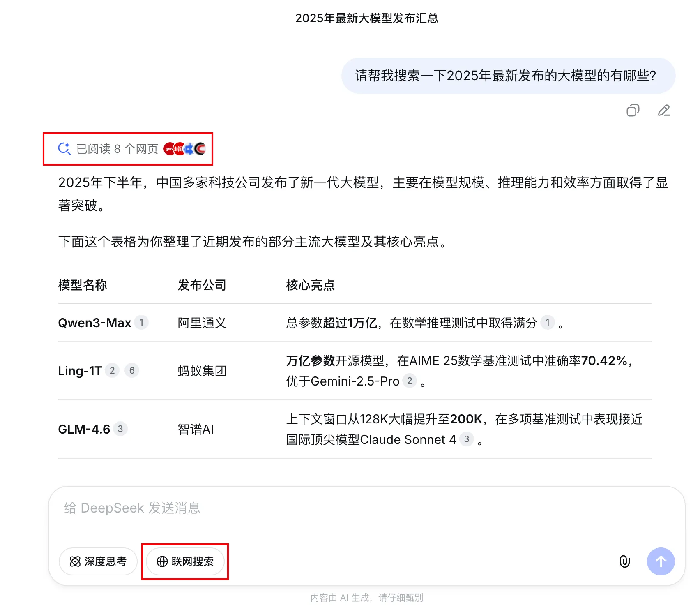Image resolution: width=700 pixels, height=605 pixels.
Task: Open citation 1 after 取得满分
Action: point(547,322)
